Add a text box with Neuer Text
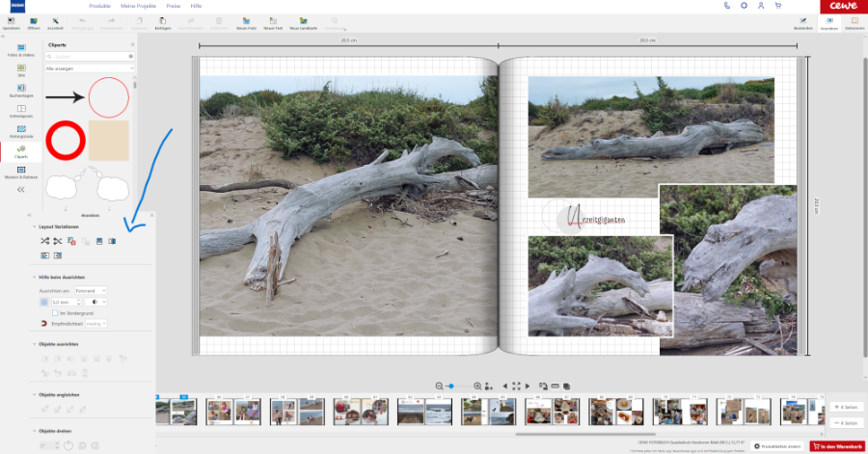 click(x=273, y=21)
